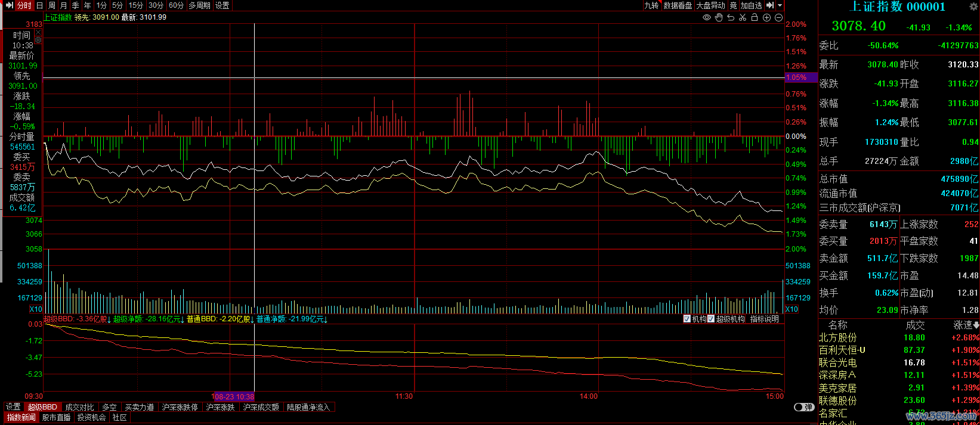The image size is (980, 425).
Task: Select the 陆股通净流入 indicator tab
Action: (x=308, y=407)
